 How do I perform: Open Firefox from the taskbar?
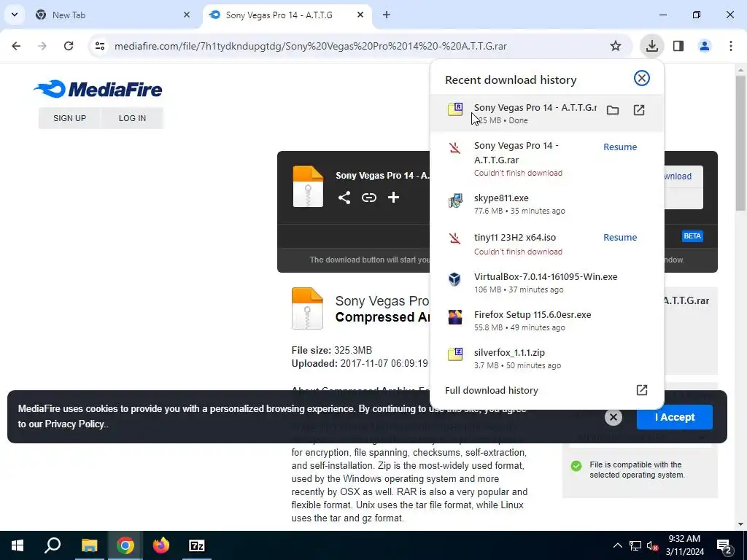coord(161,545)
